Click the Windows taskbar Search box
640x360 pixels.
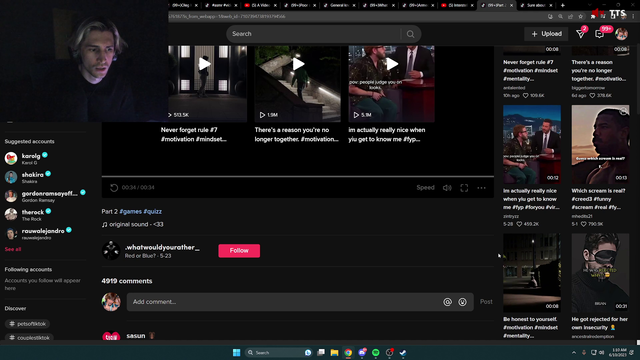pyautogui.click(x=279, y=353)
